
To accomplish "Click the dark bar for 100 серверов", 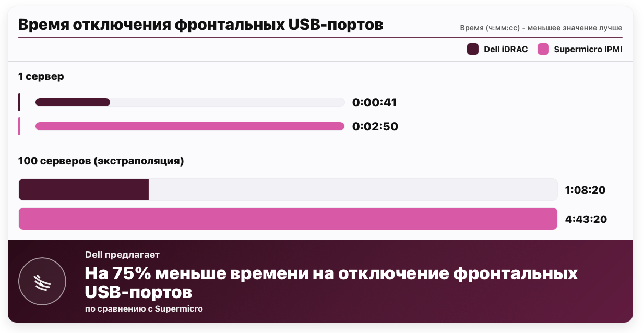I will [x=84, y=189].
